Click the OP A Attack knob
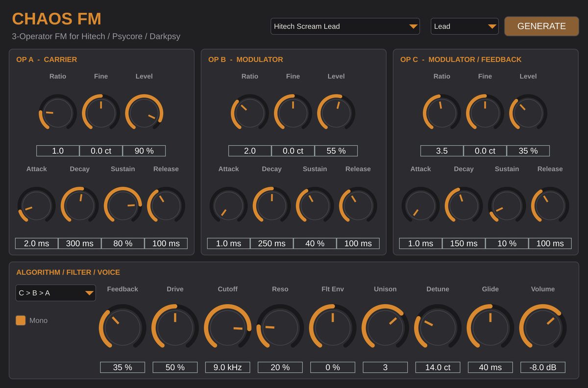This screenshot has width=588, height=388. point(37,206)
